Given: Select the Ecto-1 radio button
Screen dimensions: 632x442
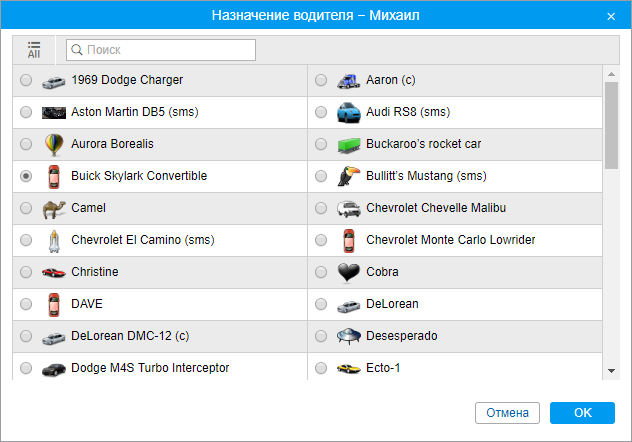Looking at the screenshot, I should coord(321,368).
